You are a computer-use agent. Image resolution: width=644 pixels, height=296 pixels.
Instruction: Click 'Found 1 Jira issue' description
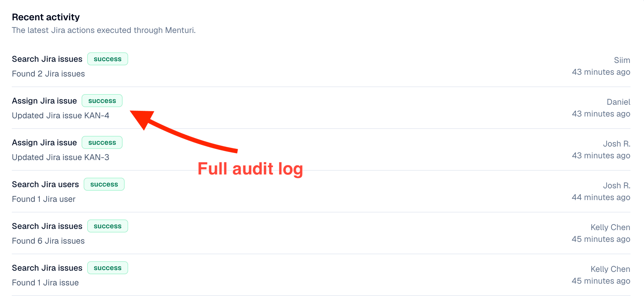[45, 282]
